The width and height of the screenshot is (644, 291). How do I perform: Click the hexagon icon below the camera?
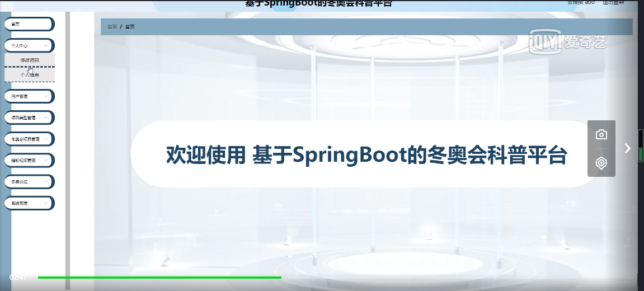[x=601, y=163]
